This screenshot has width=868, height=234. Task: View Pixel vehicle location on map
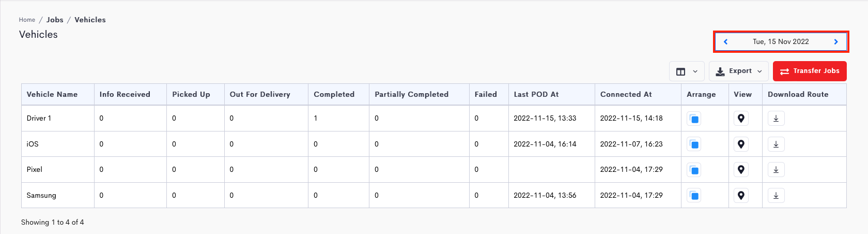point(741,170)
